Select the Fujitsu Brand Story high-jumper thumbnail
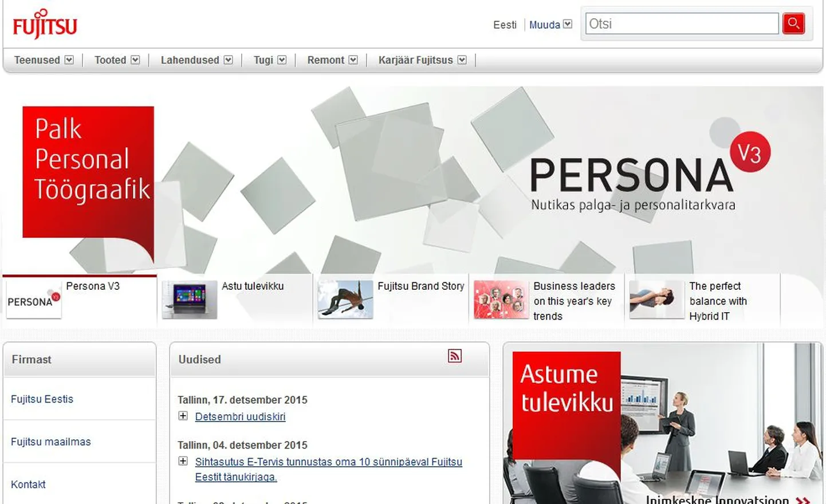The width and height of the screenshot is (826, 504). point(345,300)
